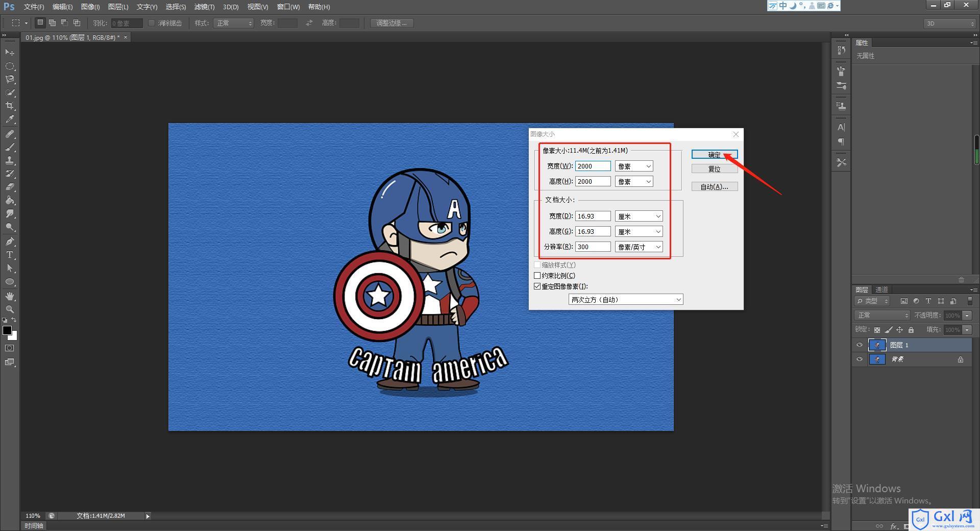Select the Ellipse shape tool

click(x=10, y=281)
